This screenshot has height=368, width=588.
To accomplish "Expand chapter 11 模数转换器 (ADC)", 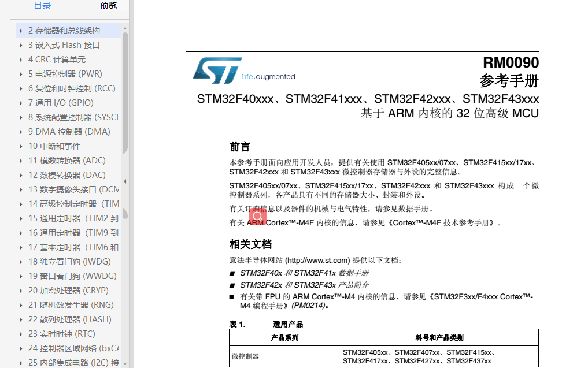I will tap(21, 161).
